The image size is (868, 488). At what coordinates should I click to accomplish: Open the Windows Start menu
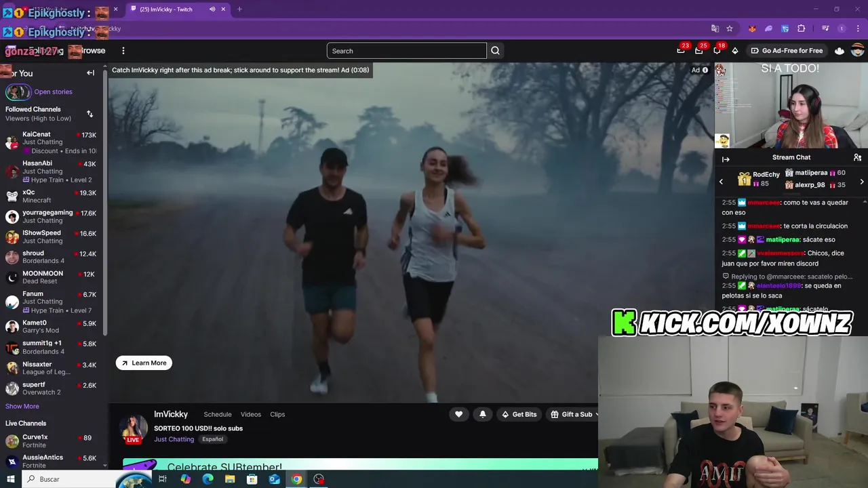coord(10,479)
